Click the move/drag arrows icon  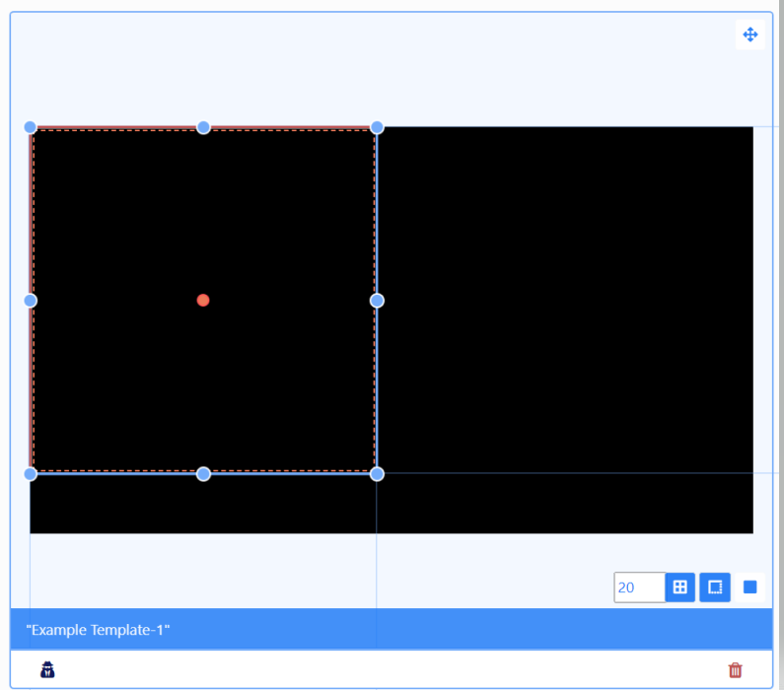[x=749, y=34]
